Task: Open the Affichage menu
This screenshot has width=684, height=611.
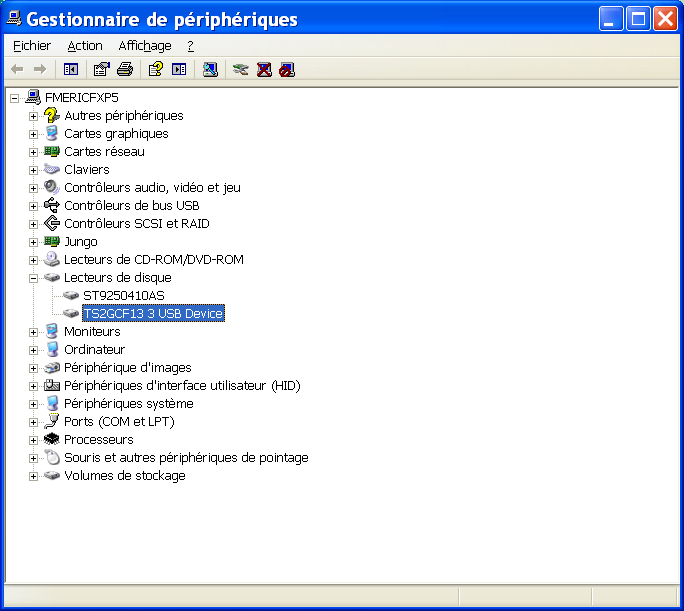Action: pos(145,45)
